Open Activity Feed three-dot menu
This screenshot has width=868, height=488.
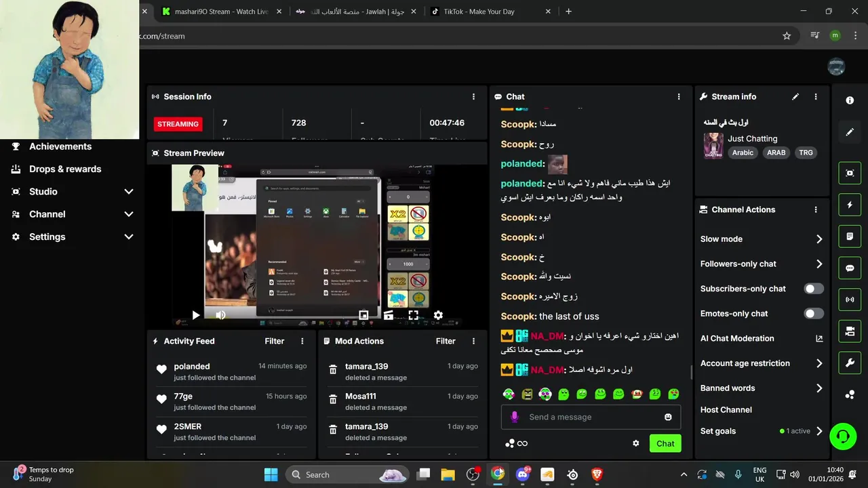pyautogui.click(x=302, y=341)
